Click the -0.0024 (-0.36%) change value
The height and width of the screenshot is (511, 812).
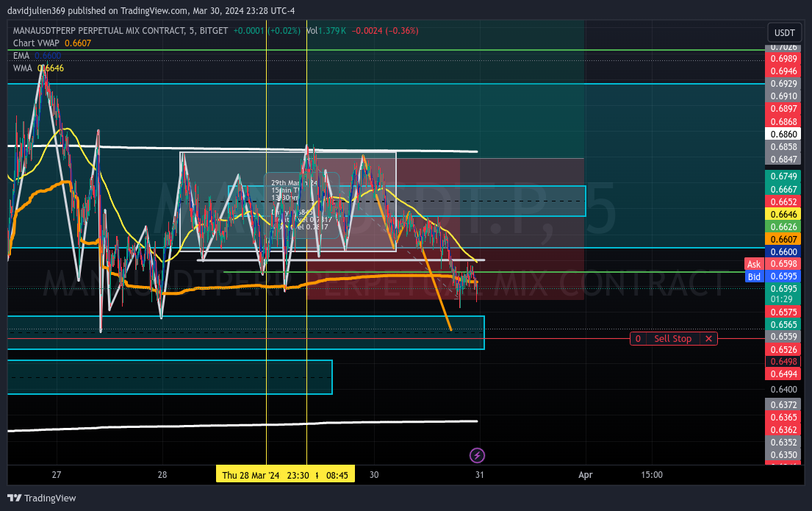(x=385, y=31)
